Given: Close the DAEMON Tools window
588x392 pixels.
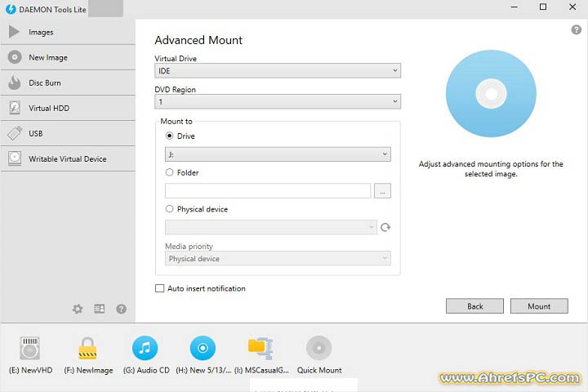Looking at the screenshot, I should click(572, 7).
